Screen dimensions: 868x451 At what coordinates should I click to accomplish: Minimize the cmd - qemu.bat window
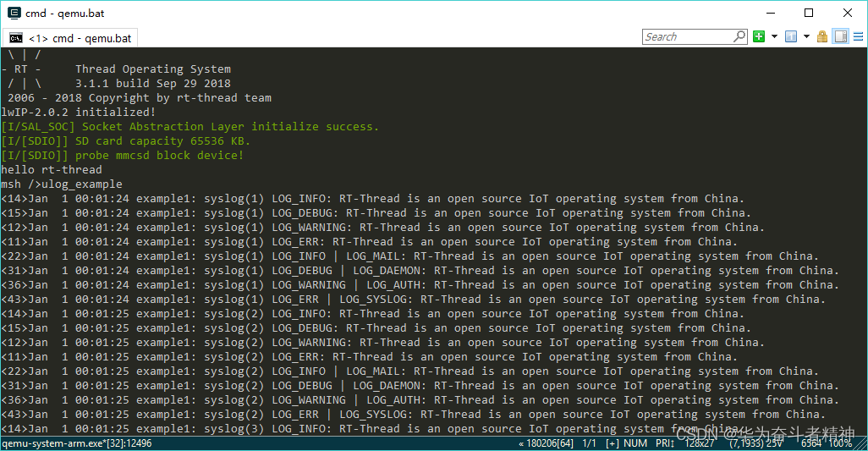pos(771,13)
